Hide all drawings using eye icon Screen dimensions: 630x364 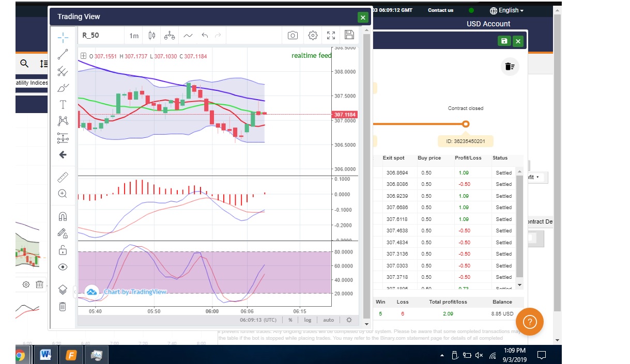pyautogui.click(x=63, y=267)
